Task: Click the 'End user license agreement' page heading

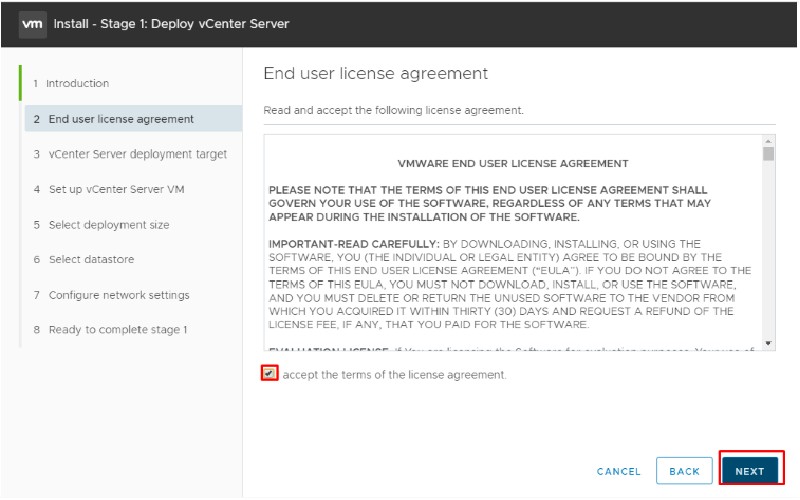Action: pos(376,74)
